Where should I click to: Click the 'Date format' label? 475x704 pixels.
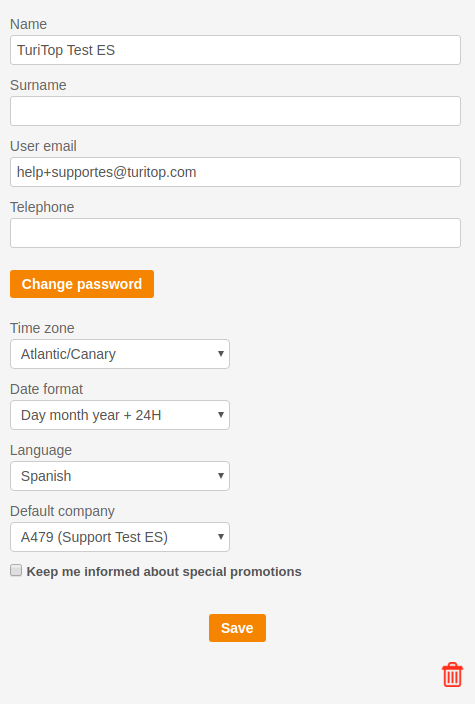point(47,389)
